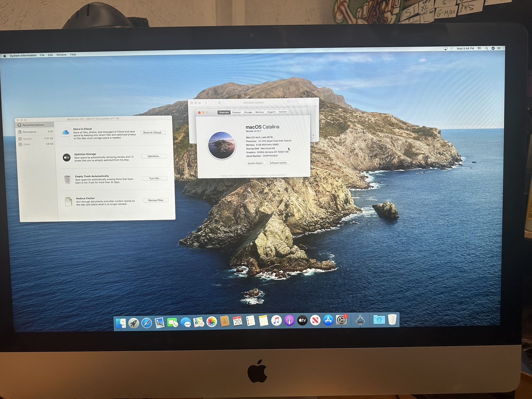Click the AirPlay display icon in menu bar
The width and height of the screenshot is (532, 399).
446,48
